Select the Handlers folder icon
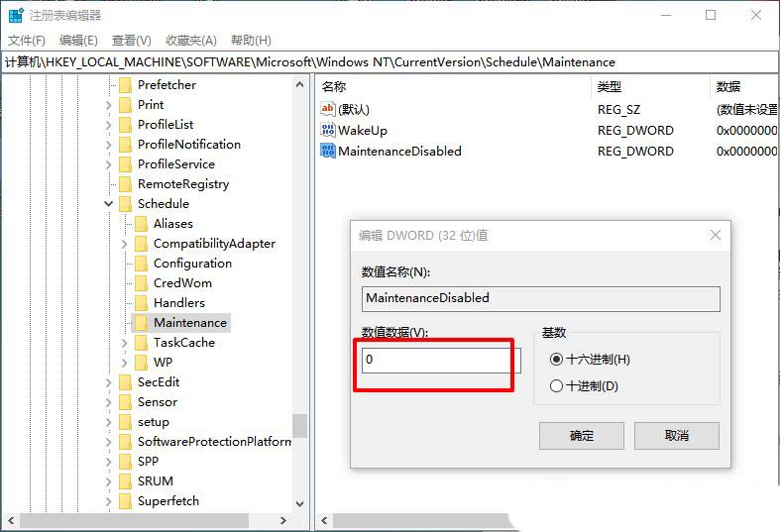780x532 pixels. (x=142, y=303)
